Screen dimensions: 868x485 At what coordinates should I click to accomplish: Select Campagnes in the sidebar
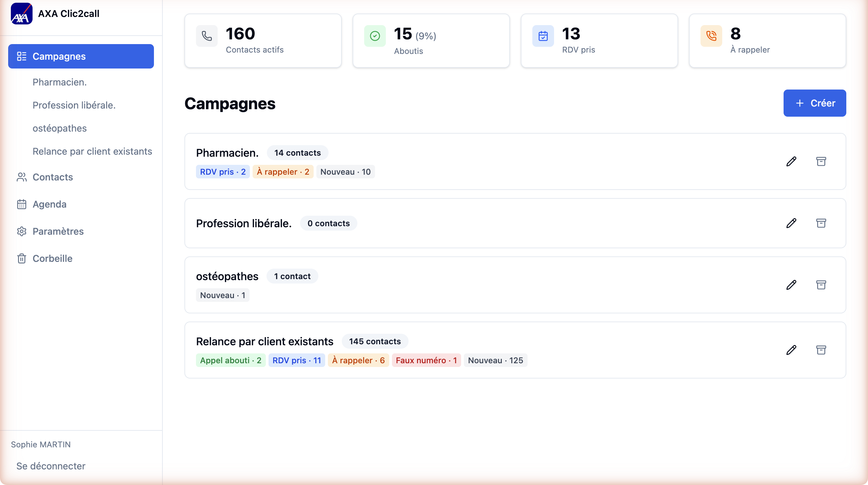pyautogui.click(x=59, y=56)
